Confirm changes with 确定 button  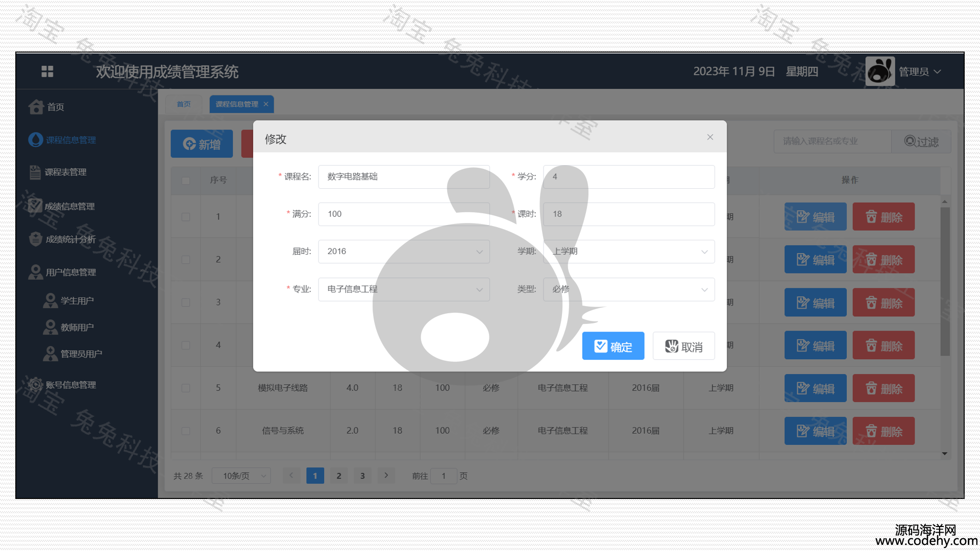coord(613,346)
